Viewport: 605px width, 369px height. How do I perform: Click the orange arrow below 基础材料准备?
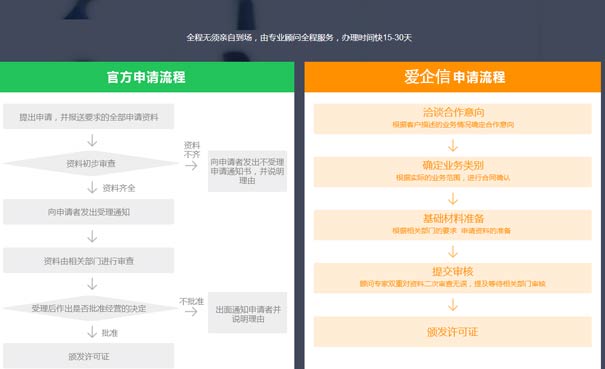tap(453, 252)
